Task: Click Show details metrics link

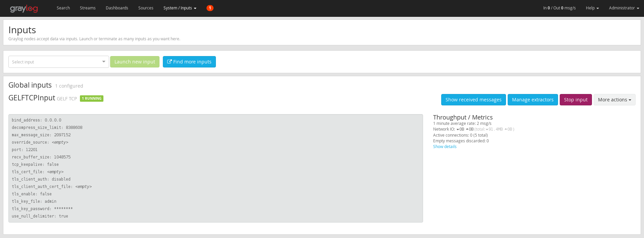Action: (445, 147)
